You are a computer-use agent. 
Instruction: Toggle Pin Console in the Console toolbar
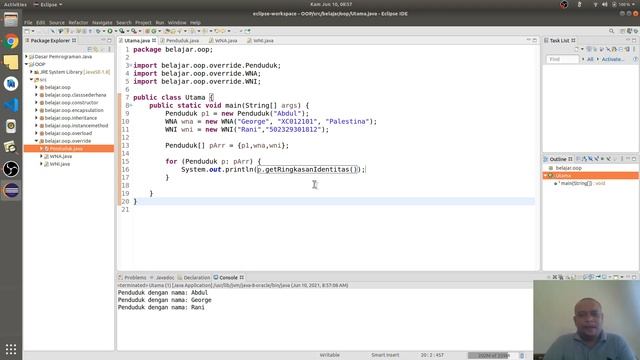pos(598,277)
